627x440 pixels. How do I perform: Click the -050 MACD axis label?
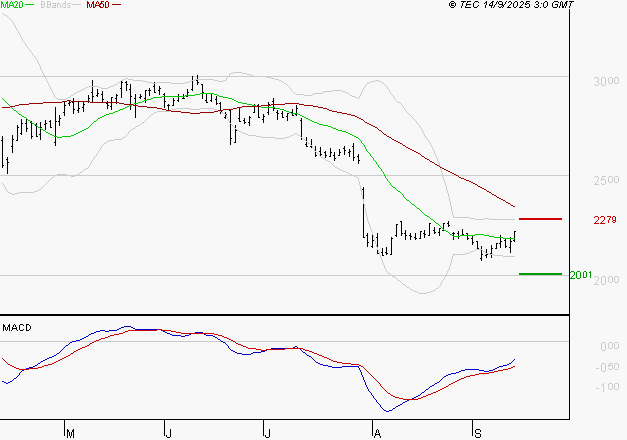607,367
